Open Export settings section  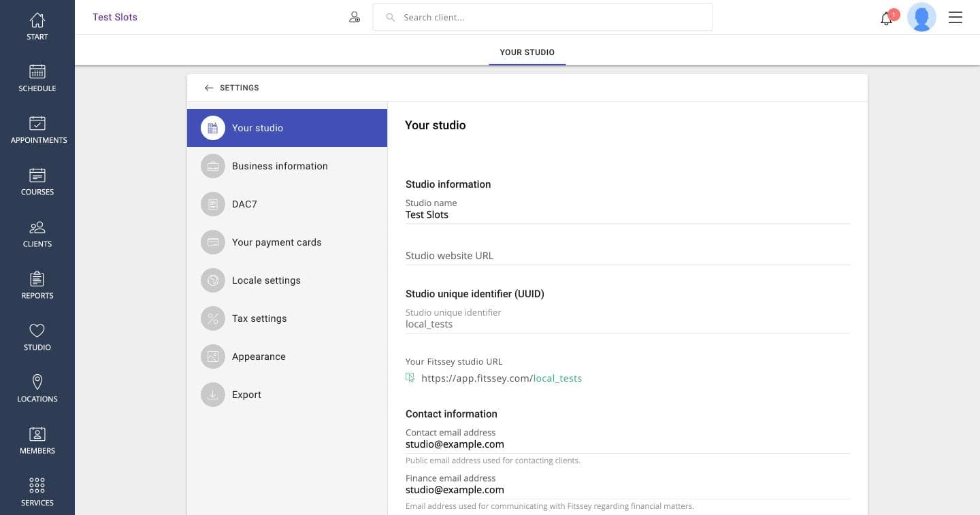pos(287,395)
